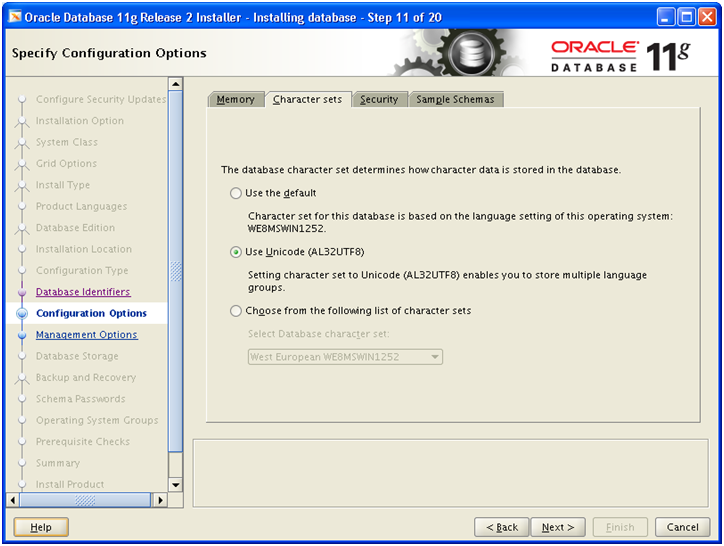
Task: Click the vertical scrollbar thumb in step list
Action: [175, 271]
